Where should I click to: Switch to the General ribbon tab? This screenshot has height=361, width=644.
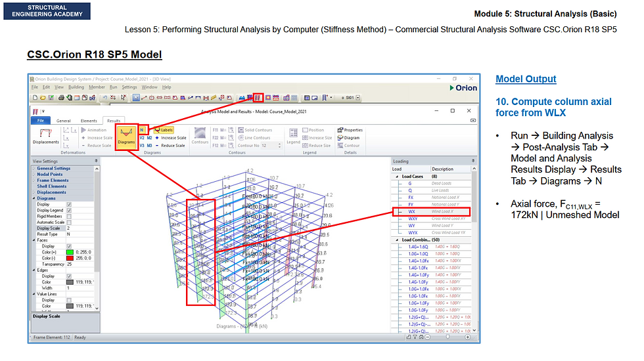coord(63,121)
